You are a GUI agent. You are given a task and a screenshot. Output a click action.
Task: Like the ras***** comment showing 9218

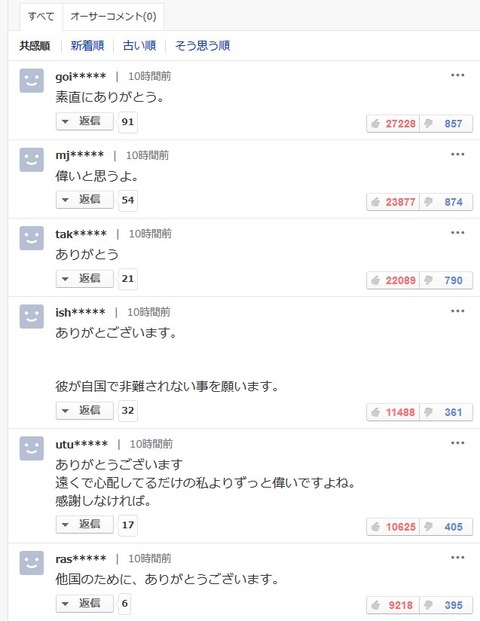point(393,605)
